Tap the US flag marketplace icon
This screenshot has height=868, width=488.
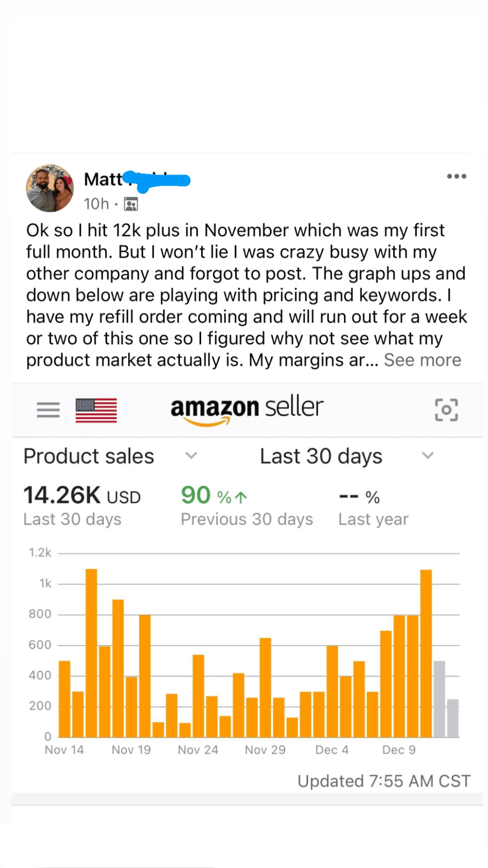(x=96, y=410)
